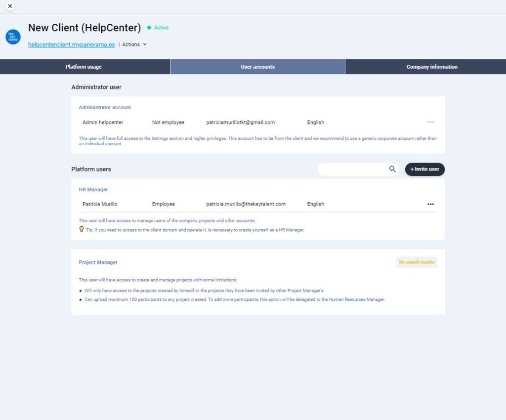Open the Admin helpcenter three-dot options menu
Screen dimensions: 506x420
pos(430,122)
